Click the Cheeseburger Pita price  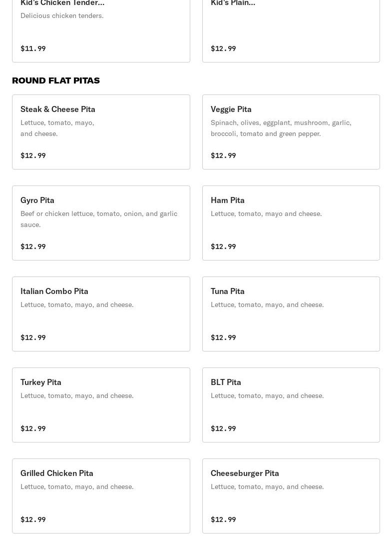click(x=223, y=519)
